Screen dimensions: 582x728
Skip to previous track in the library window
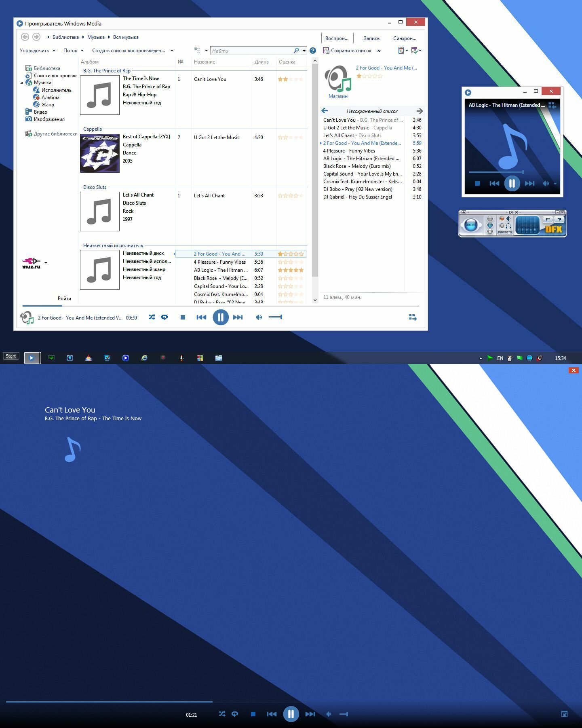(x=201, y=317)
